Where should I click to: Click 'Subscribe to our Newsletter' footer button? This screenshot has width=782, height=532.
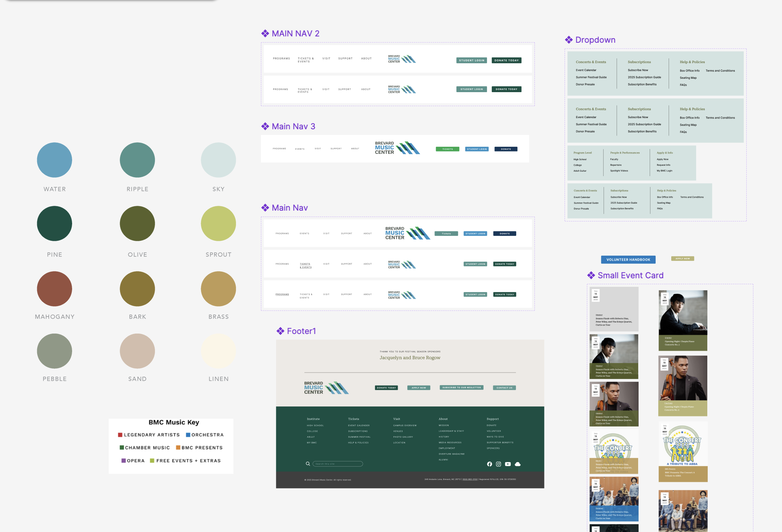(x=461, y=387)
